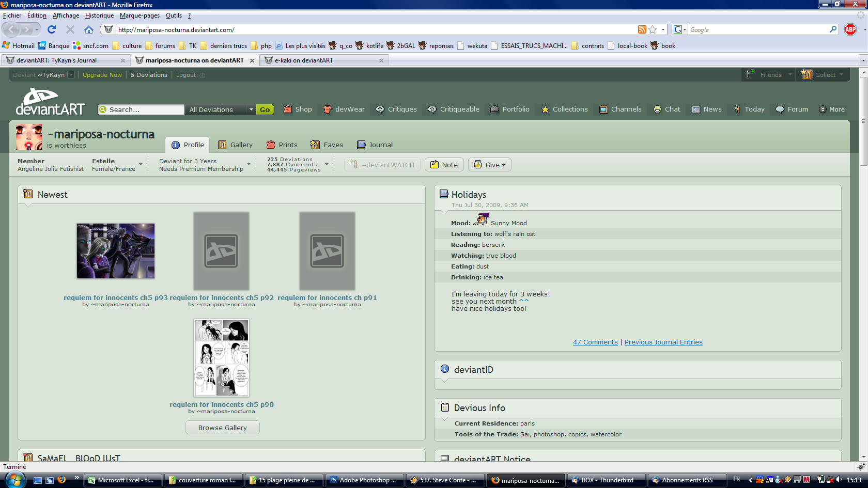Click the deviantART logo

pyautogui.click(x=50, y=102)
